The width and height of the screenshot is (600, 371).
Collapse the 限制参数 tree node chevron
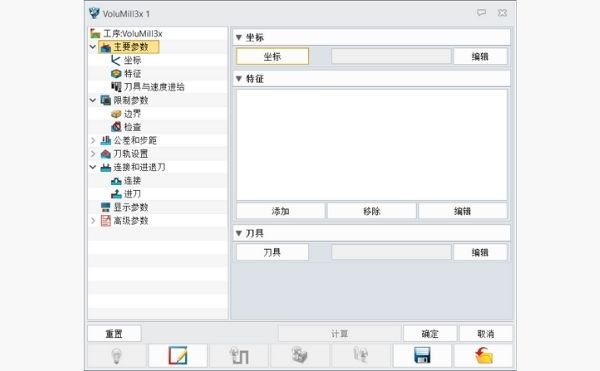[x=93, y=100]
